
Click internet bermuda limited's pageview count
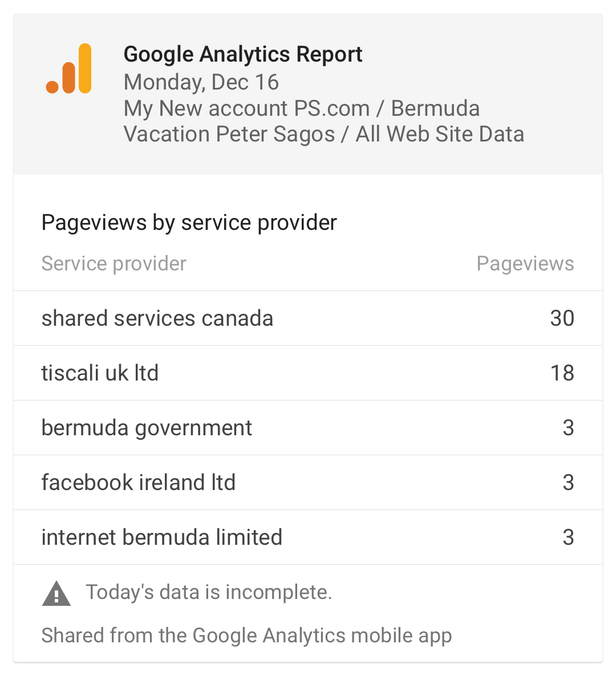coord(569,537)
